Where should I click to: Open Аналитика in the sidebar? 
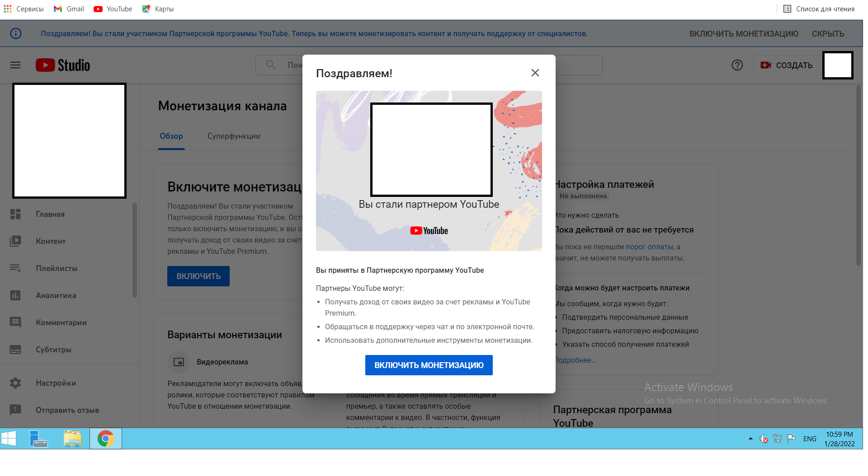(56, 296)
